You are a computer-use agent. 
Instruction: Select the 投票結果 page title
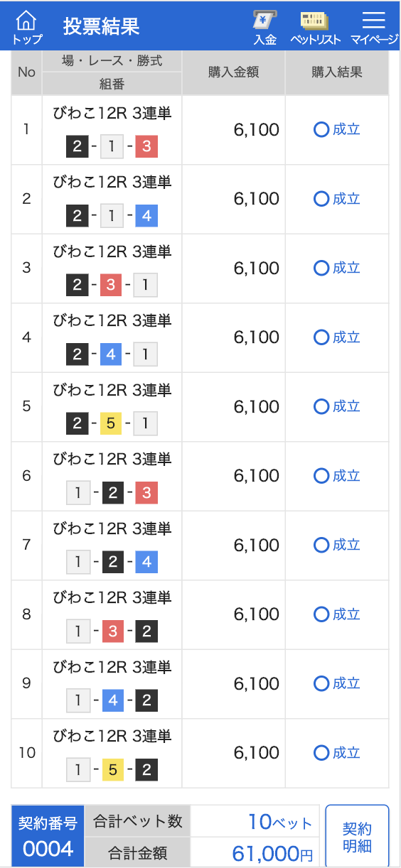[x=101, y=26]
